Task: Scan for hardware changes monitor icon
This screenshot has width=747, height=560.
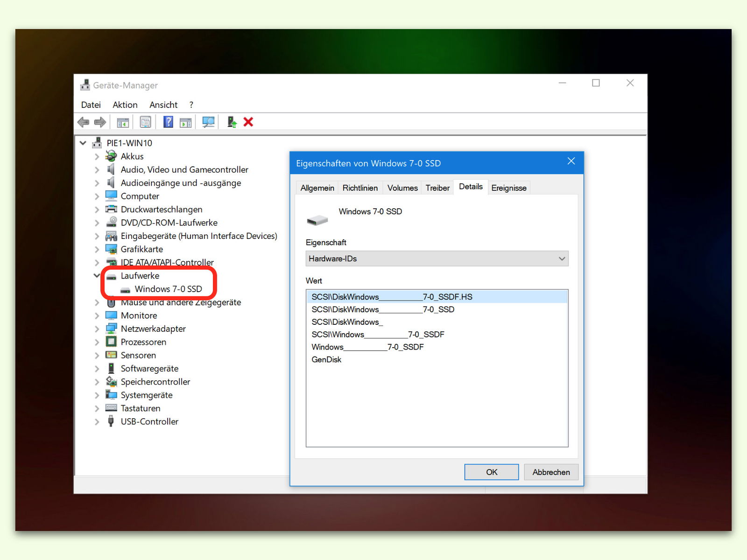Action: 208,122
